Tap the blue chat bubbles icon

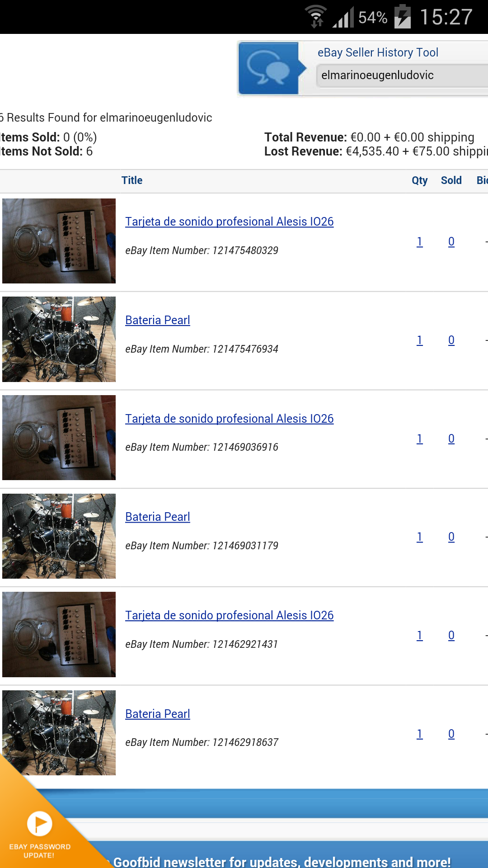pos(268,68)
